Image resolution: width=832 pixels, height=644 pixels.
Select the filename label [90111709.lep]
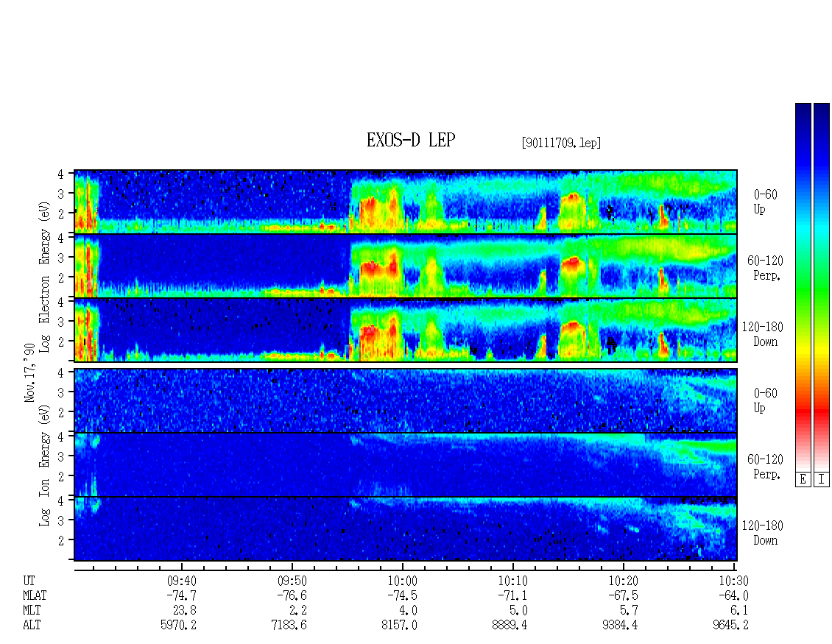click(x=561, y=143)
